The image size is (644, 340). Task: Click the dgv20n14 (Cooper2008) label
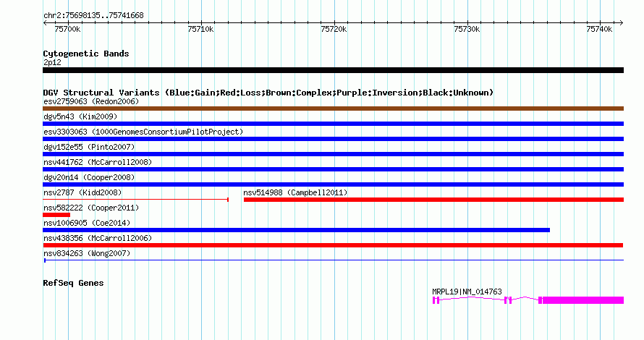(x=89, y=177)
